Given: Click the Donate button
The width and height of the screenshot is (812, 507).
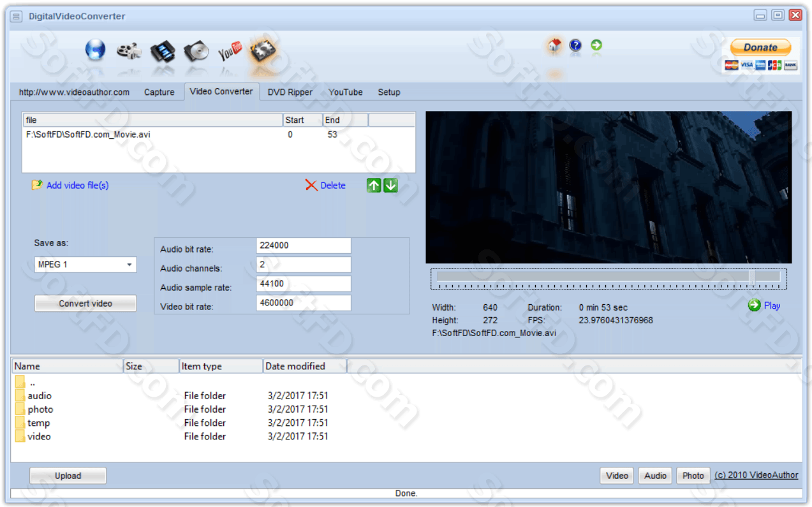Looking at the screenshot, I should coord(761,47).
